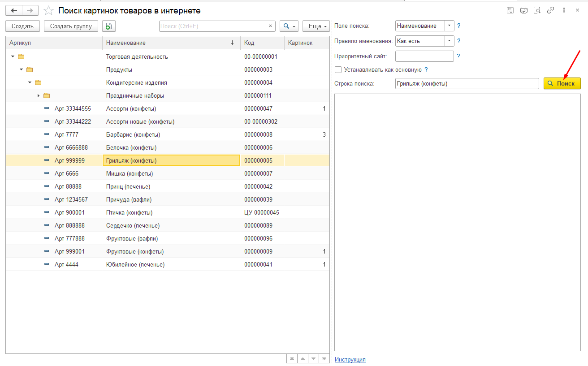Select the Сердечко (печенье) row
This screenshot has height=366, width=588.
[x=168, y=225]
